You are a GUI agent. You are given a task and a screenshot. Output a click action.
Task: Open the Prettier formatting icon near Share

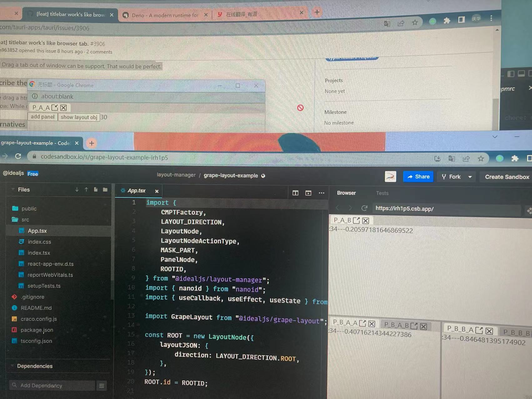pyautogui.click(x=390, y=176)
